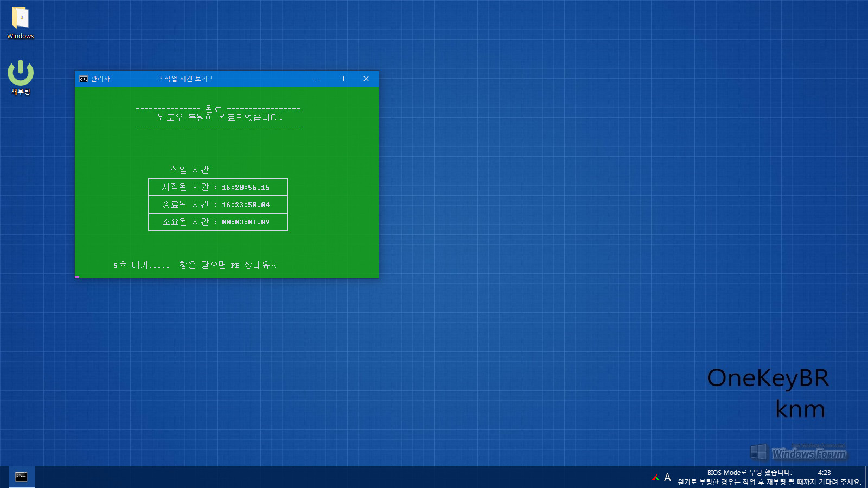The height and width of the screenshot is (488, 868).
Task: Click the '작업 시간' heading in console
Action: pos(189,170)
